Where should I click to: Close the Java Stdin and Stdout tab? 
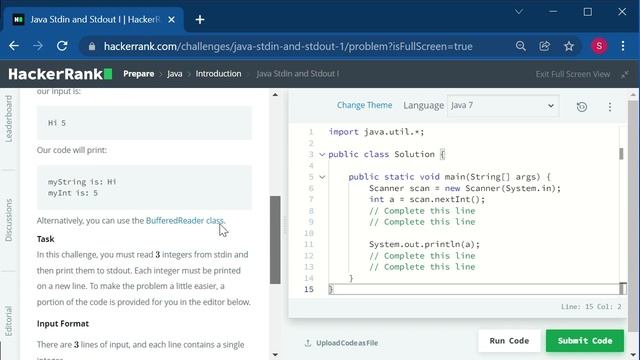(171, 20)
